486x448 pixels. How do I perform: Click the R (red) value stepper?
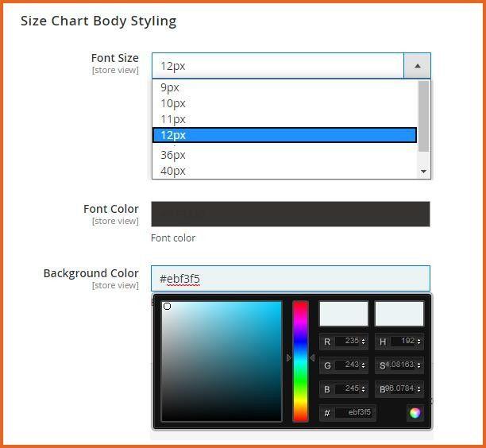point(364,342)
